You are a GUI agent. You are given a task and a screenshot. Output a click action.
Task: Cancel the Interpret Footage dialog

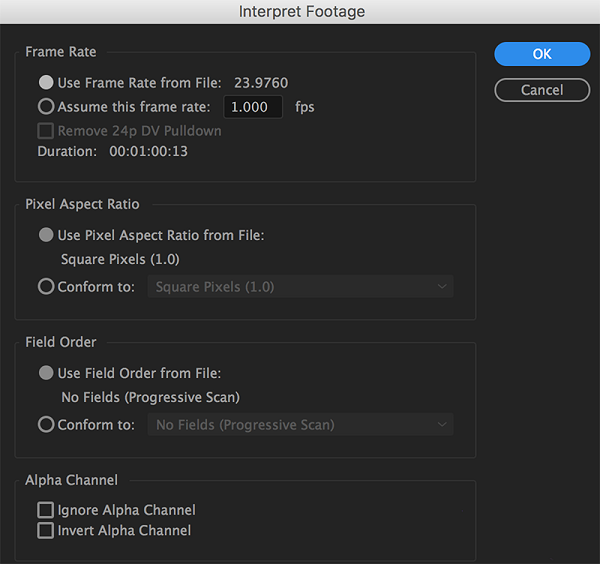pos(542,90)
